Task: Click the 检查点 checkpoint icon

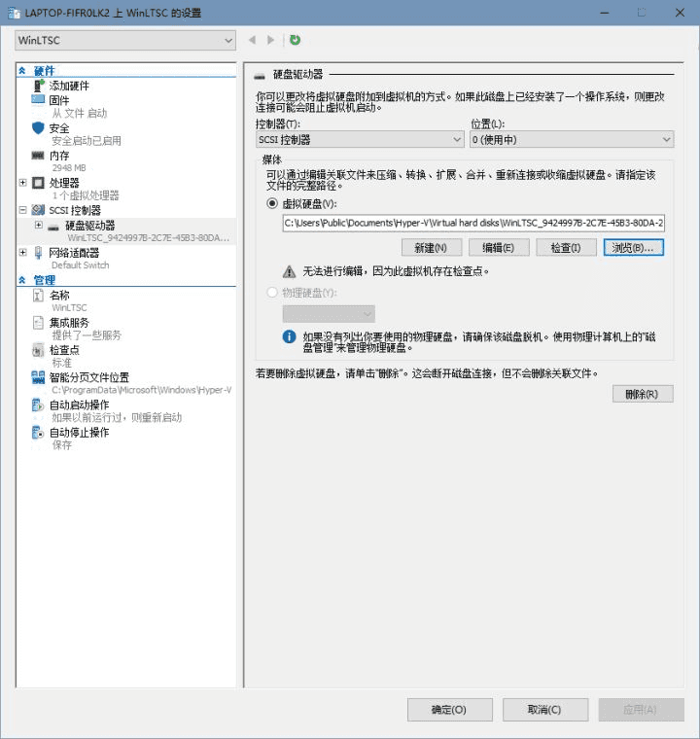Action: pyautogui.click(x=39, y=350)
